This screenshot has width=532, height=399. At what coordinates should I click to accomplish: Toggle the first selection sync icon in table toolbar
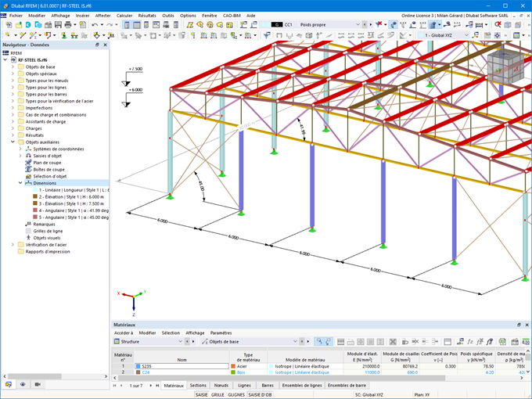click(x=318, y=342)
